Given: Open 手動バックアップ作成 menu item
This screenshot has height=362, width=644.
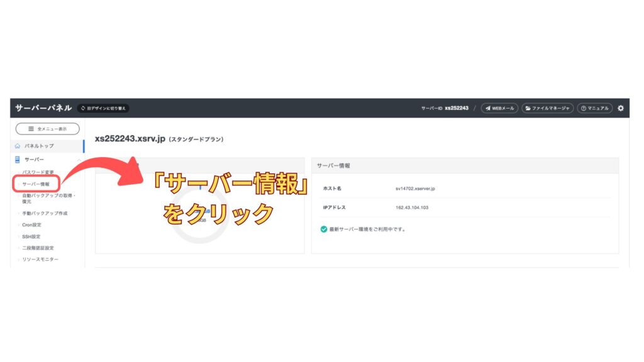Looking at the screenshot, I should 45,214.
